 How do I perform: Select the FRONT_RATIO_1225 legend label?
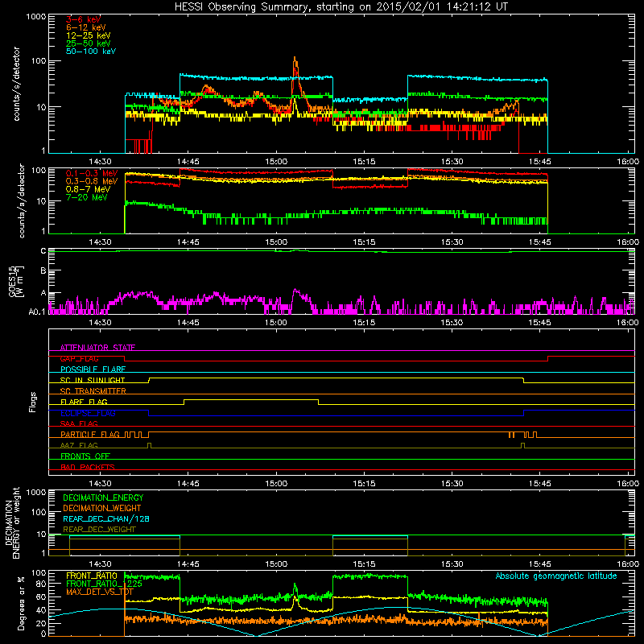tap(104, 584)
